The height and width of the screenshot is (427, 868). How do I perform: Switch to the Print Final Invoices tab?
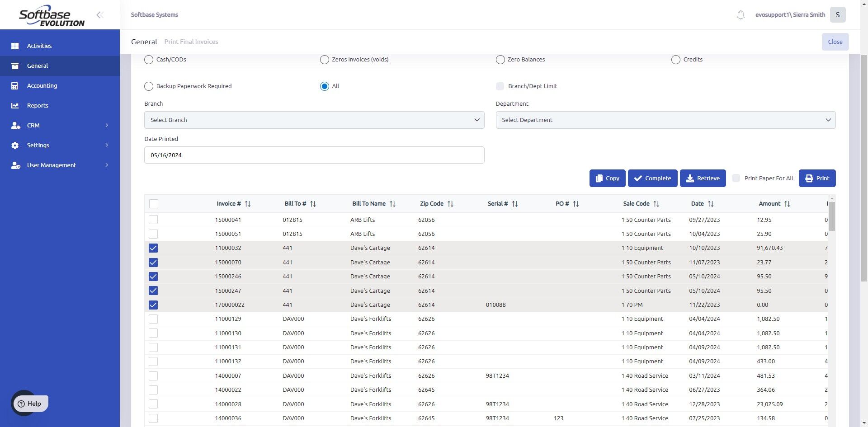191,42
